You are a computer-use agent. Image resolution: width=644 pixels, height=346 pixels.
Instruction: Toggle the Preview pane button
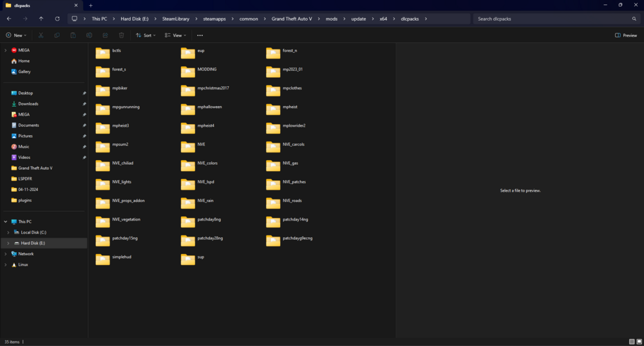tap(626, 35)
